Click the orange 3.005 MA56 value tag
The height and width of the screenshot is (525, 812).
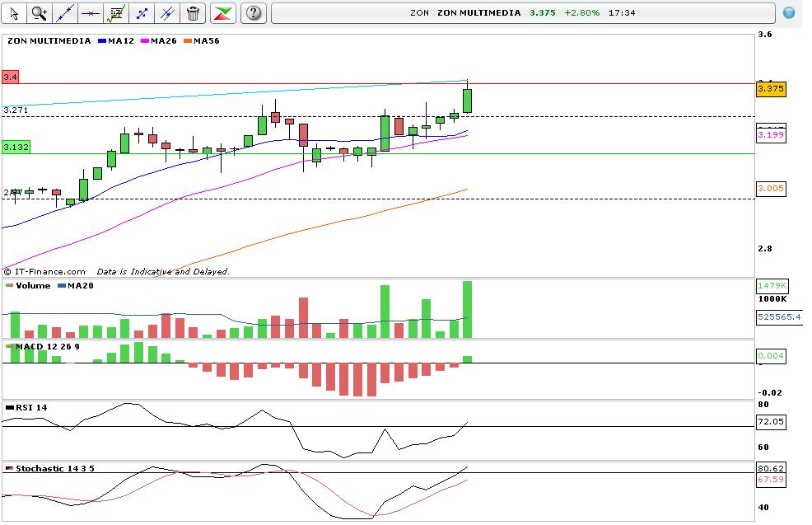pyautogui.click(x=771, y=189)
